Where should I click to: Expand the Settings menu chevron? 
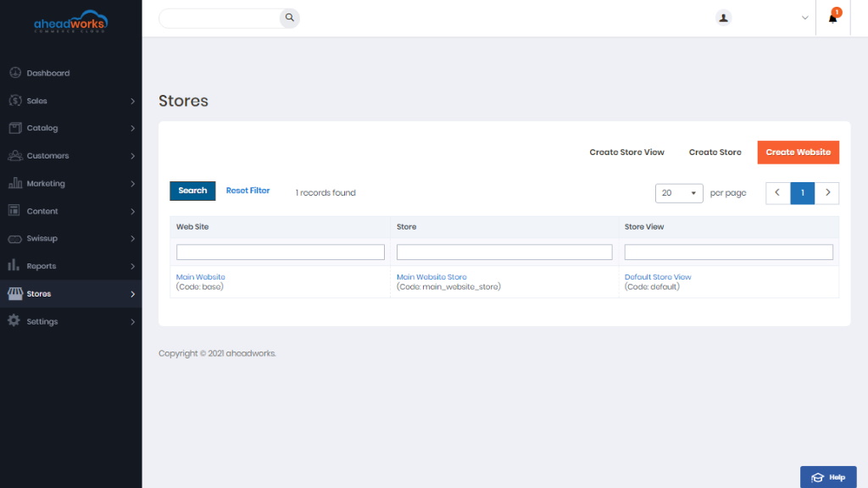coord(132,321)
